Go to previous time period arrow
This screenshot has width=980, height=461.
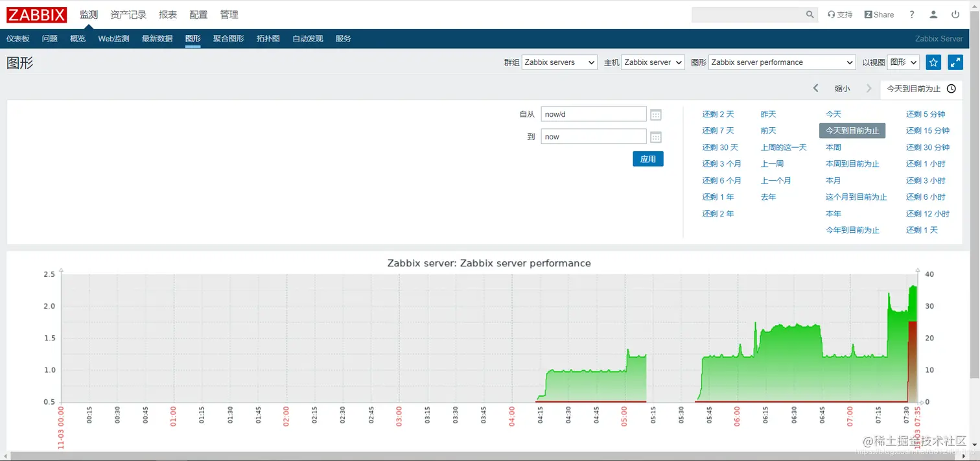[815, 88]
